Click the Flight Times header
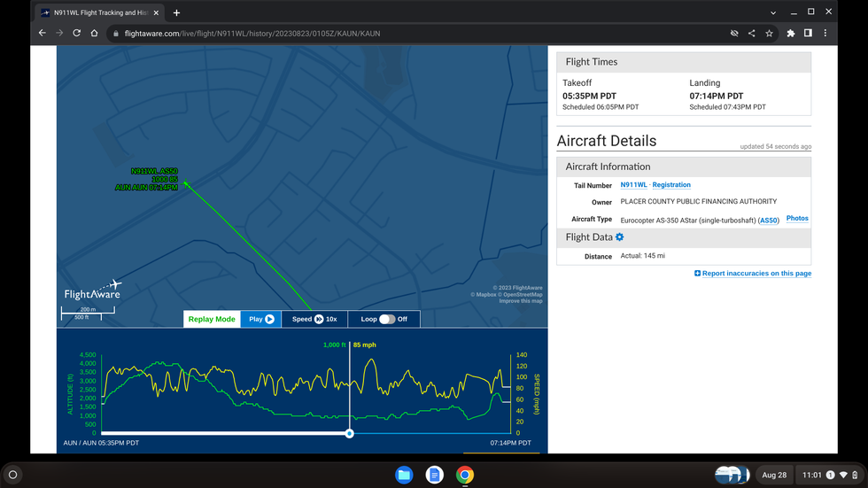868x488 pixels. [x=684, y=62]
